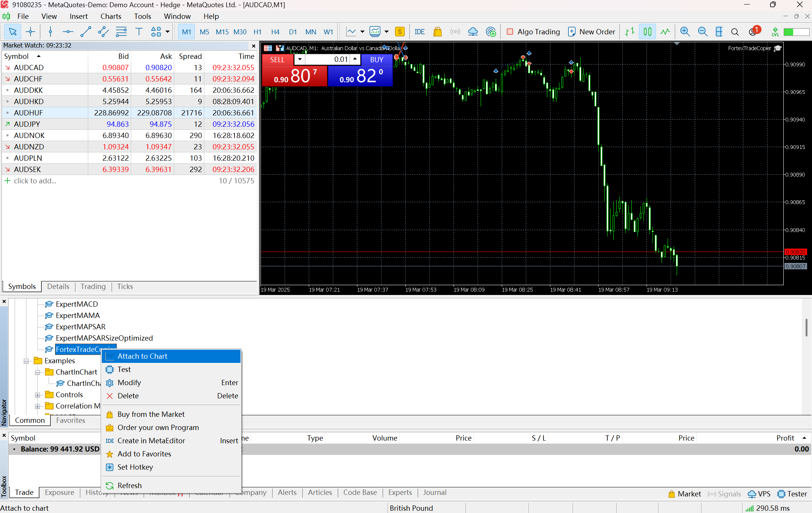Viewport: 812px width, 513px height.
Task: Switch to the M5 timeframe
Action: pos(204,32)
